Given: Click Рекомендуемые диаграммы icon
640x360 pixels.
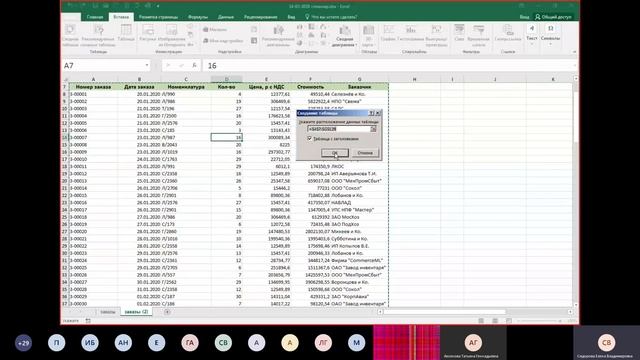Looking at the screenshot, I should pos(278,36).
